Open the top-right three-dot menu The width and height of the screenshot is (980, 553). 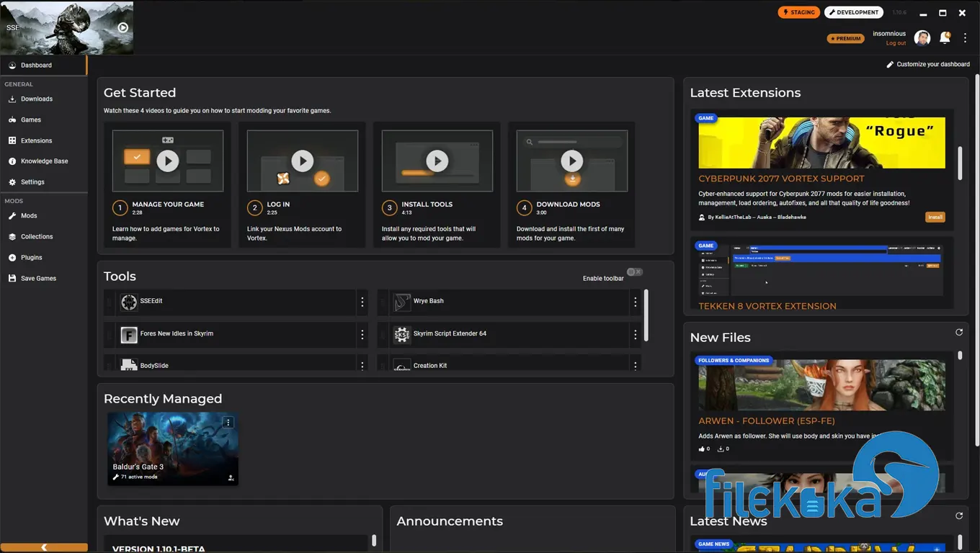tap(965, 38)
